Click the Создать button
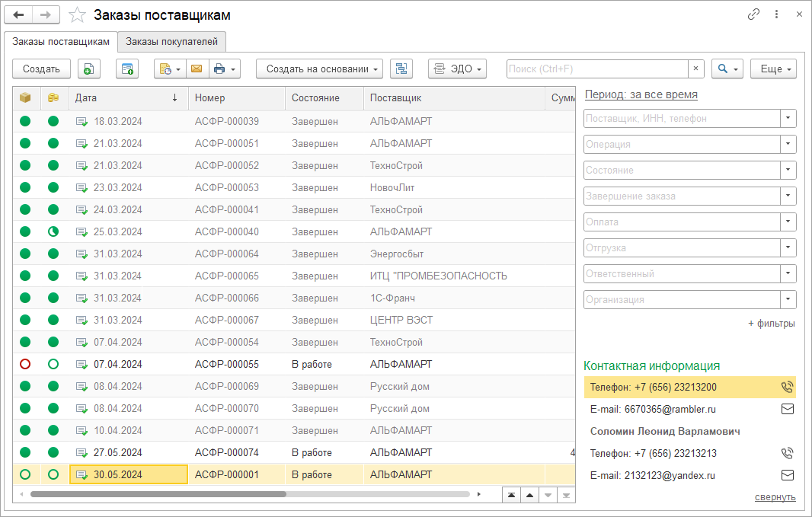The width and height of the screenshot is (812, 517). (41, 69)
